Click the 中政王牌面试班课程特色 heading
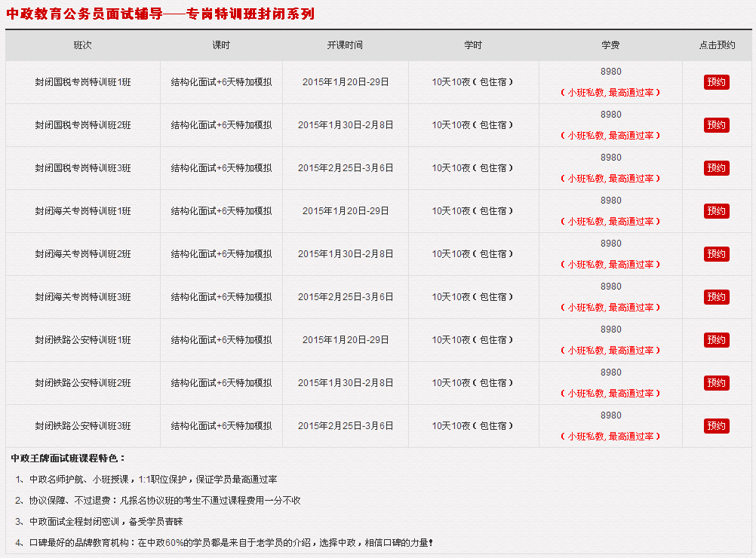Screen dimensions: 756x558 [x=69, y=458]
